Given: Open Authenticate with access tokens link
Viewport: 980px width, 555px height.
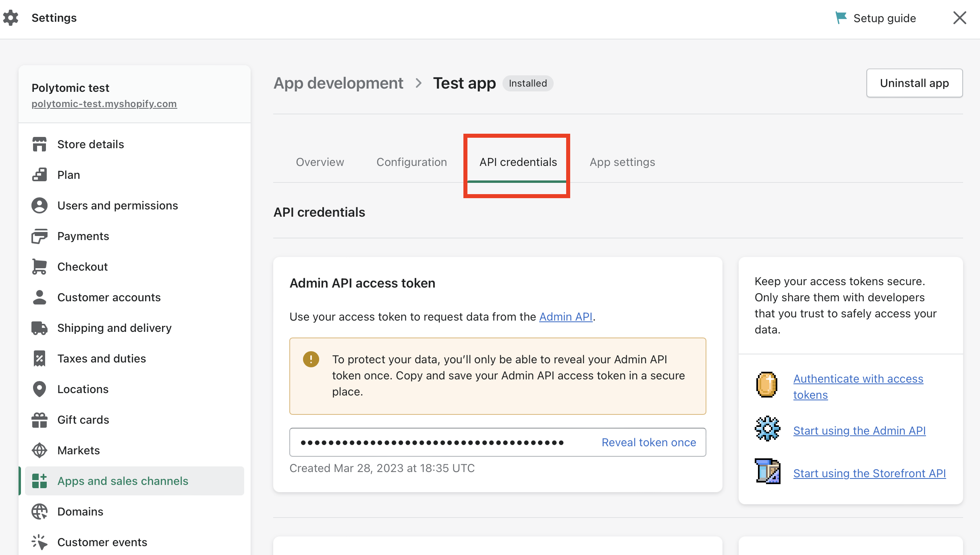Looking at the screenshot, I should point(858,379).
